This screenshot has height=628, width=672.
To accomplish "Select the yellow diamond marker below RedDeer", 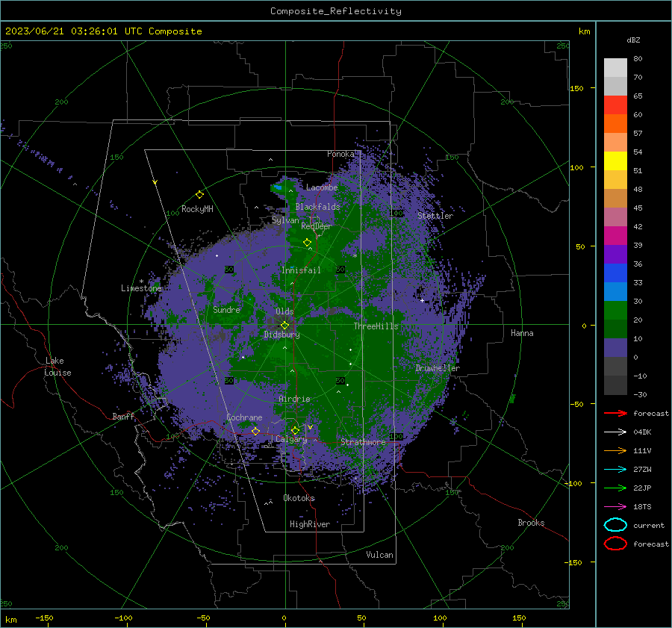I will (307, 243).
